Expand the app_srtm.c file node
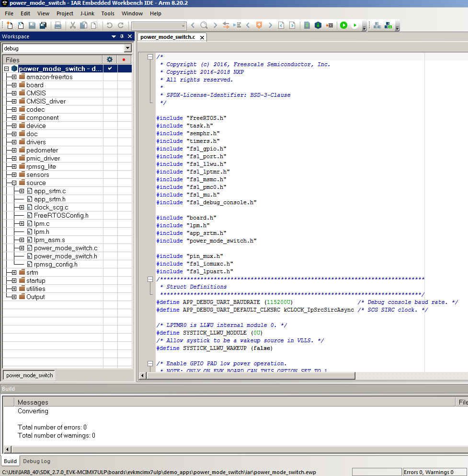The image size is (468, 476). click(x=22, y=191)
